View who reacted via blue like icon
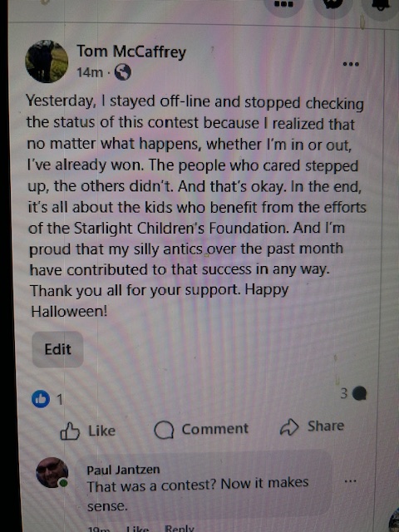This screenshot has width=399, height=532. (41, 399)
